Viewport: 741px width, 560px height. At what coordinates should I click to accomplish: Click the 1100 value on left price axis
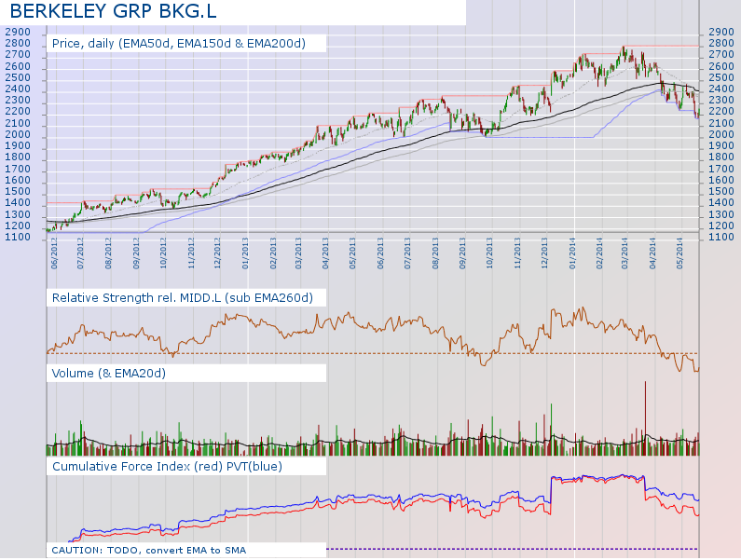(18, 238)
